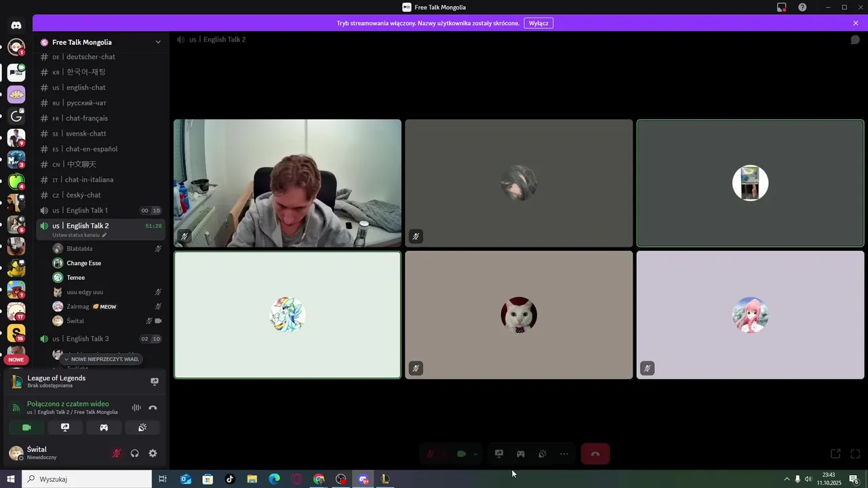Image resolution: width=868 pixels, height=488 pixels.
Task: Open the inbox icon in title bar
Action: [782, 7]
